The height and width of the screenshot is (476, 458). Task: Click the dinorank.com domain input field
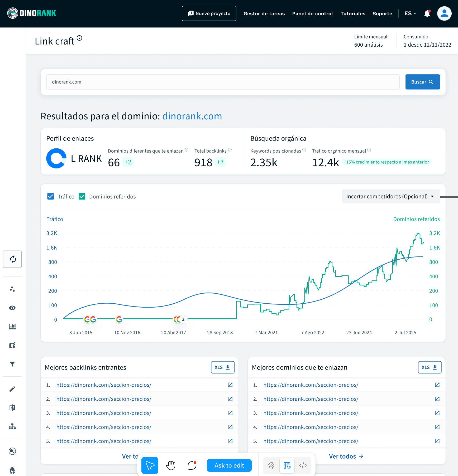[223, 82]
